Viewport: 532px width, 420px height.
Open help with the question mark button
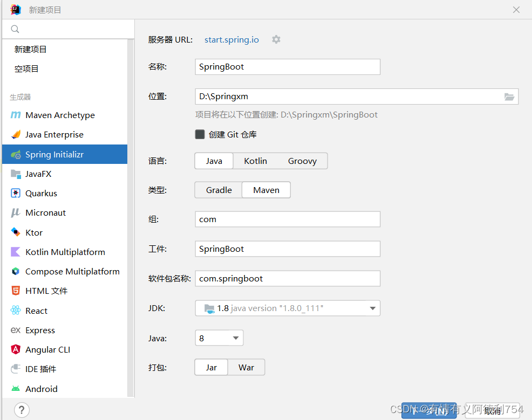[x=22, y=410]
